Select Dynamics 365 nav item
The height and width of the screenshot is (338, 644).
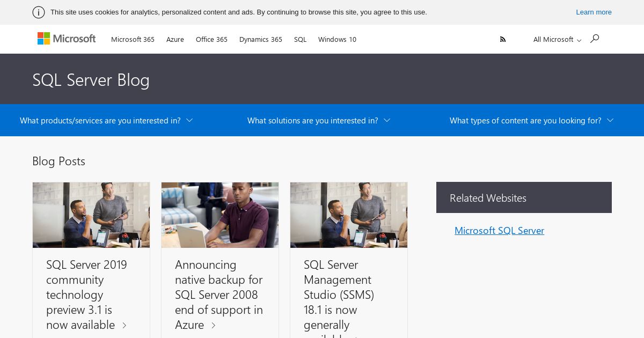pyautogui.click(x=261, y=40)
